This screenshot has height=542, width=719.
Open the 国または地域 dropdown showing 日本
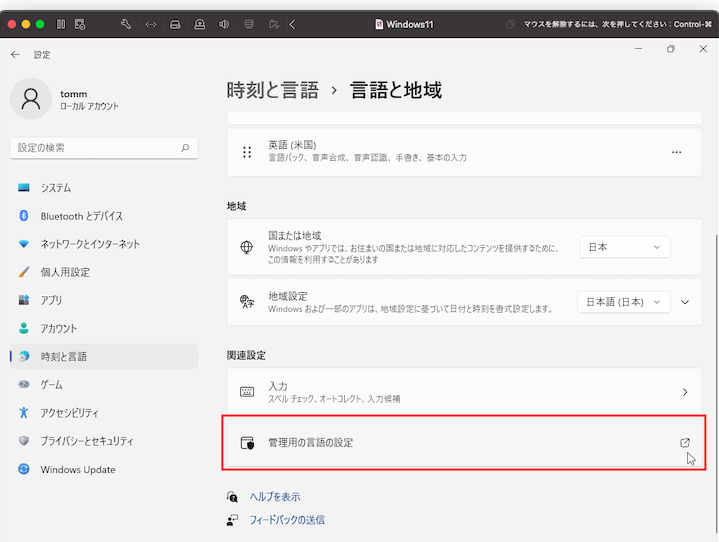[625, 247]
